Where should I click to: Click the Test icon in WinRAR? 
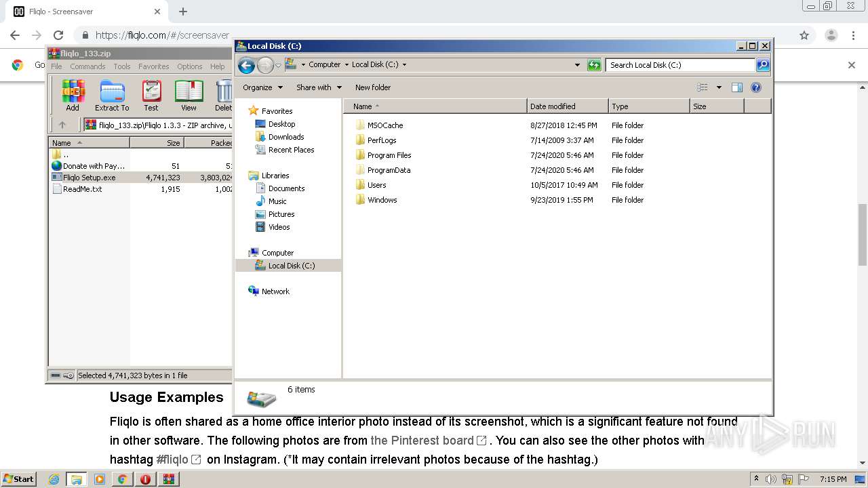pos(151,95)
